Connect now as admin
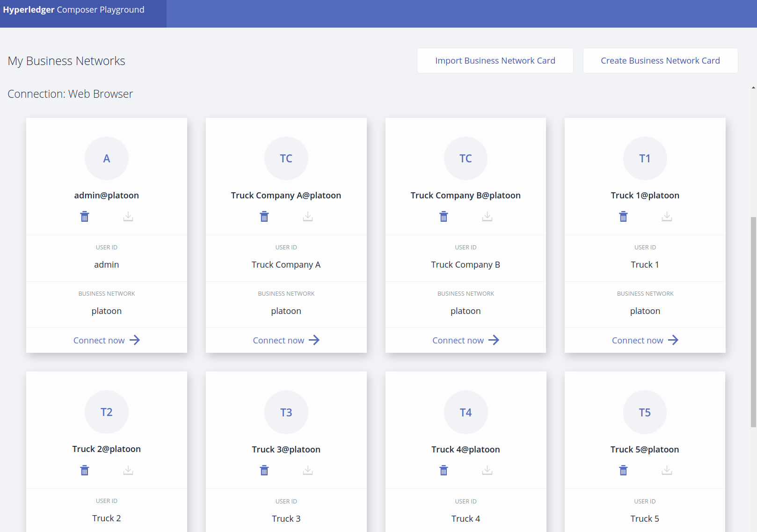 (107, 340)
